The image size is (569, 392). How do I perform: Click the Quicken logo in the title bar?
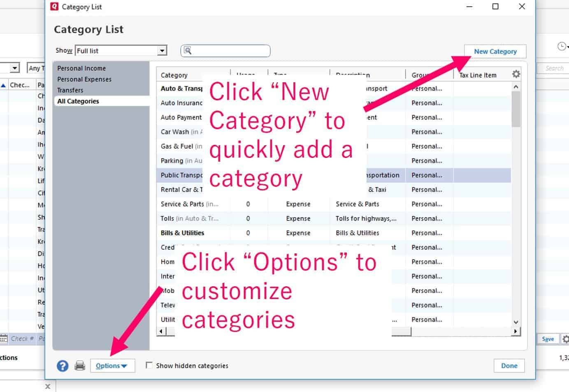coord(54,7)
